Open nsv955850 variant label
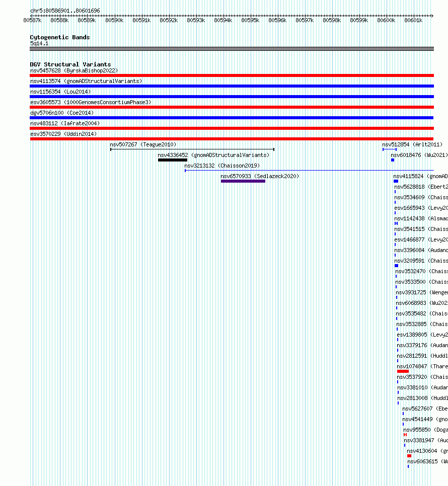The height and width of the screenshot is (486, 448). (x=426, y=429)
